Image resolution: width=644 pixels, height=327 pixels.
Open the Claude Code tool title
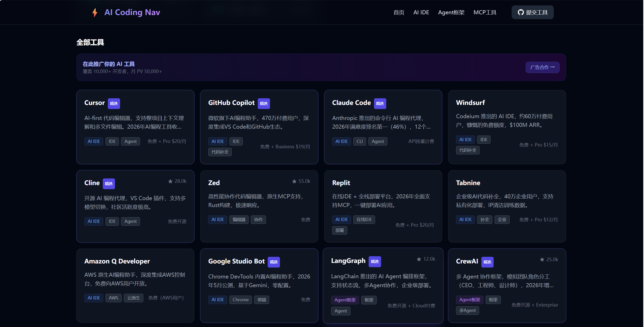point(352,103)
